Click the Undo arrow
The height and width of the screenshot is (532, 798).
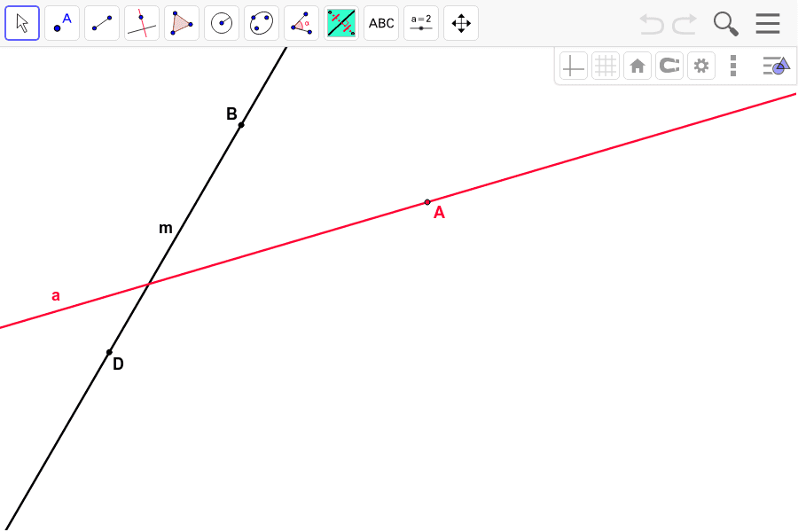[x=652, y=24]
